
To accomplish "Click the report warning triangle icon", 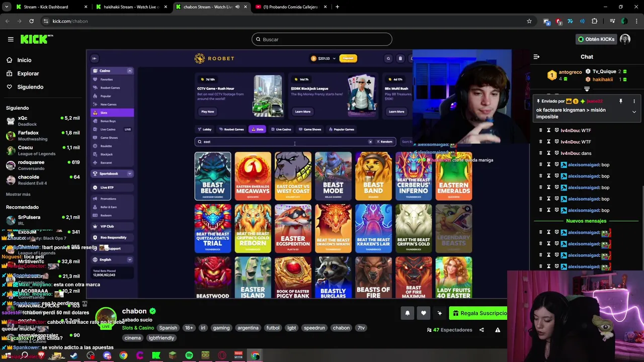I will [x=498, y=330].
